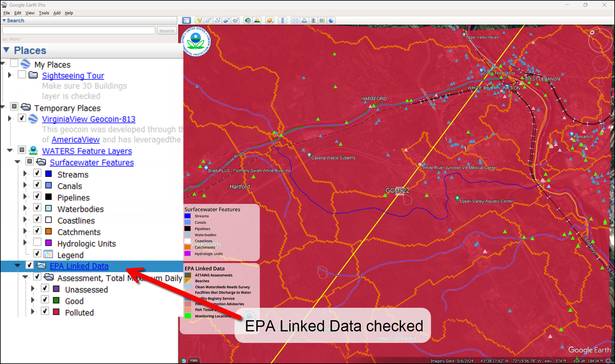Image resolution: width=615 pixels, height=364 pixels.
Task: Click the Add Image Overlay icon
Action: pyautogui.click(x=226, y=20)
